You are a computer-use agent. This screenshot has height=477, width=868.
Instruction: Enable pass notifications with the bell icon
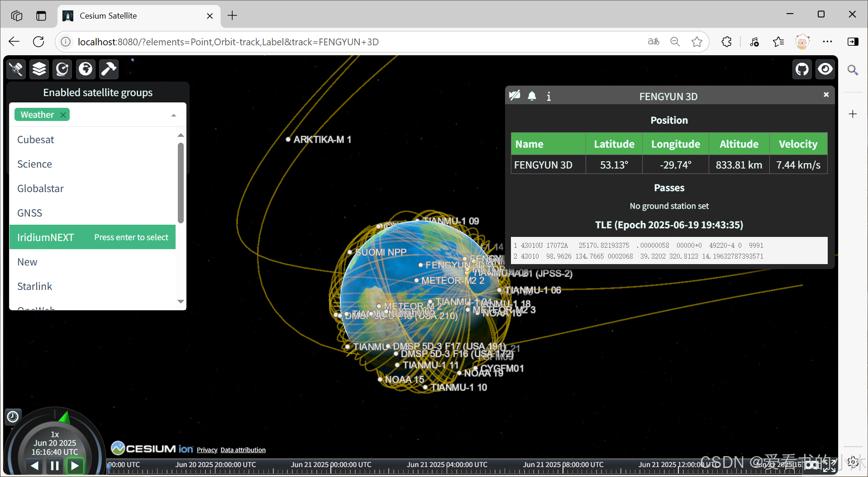pos(532,96)
